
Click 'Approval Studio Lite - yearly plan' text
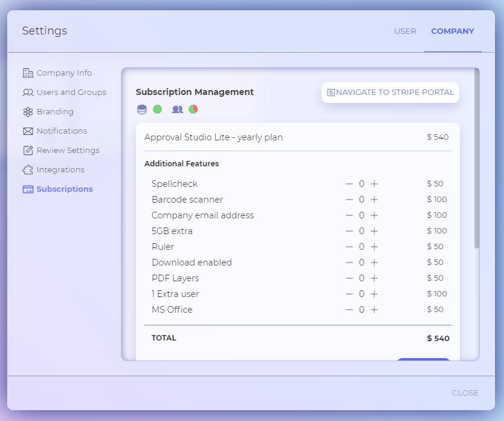click(213, 137)
